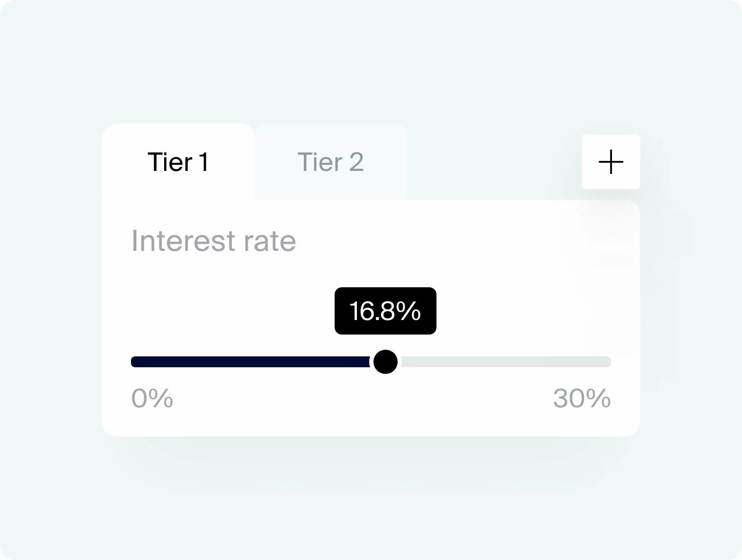Click the Interest rate heading
This screenshot has width=742, height=560.
214,241
